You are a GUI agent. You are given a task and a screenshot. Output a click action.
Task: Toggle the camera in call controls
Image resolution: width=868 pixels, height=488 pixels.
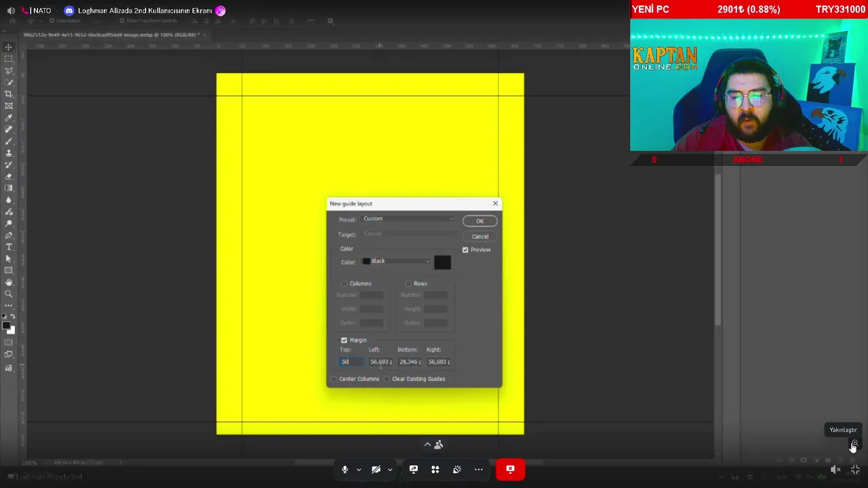(x=376, y=469)
